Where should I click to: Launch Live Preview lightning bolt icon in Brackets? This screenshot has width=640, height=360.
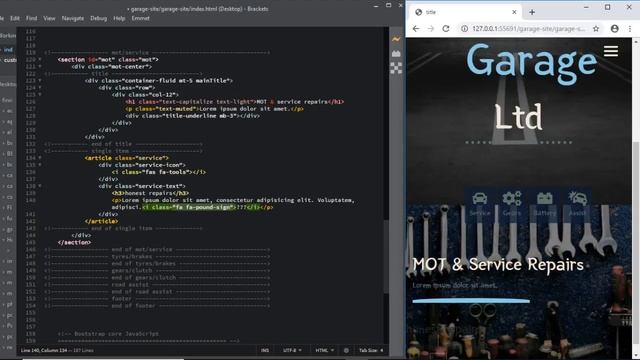point(396,39)
